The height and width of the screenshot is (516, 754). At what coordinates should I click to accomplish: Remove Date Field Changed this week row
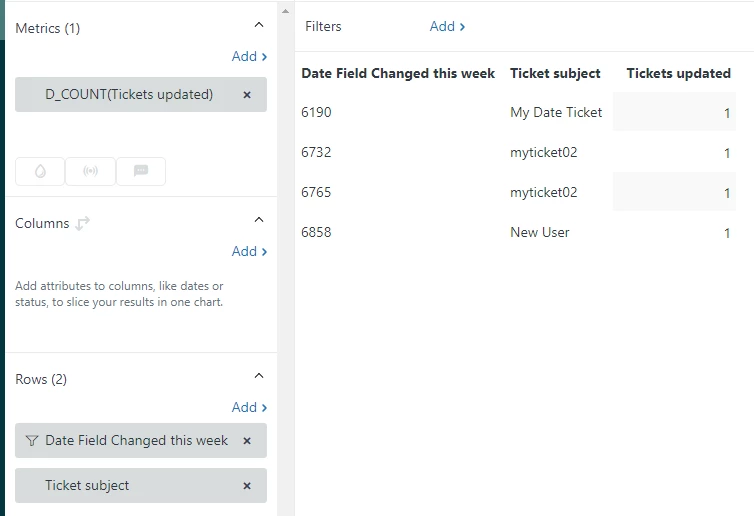(x=247, y=441)
